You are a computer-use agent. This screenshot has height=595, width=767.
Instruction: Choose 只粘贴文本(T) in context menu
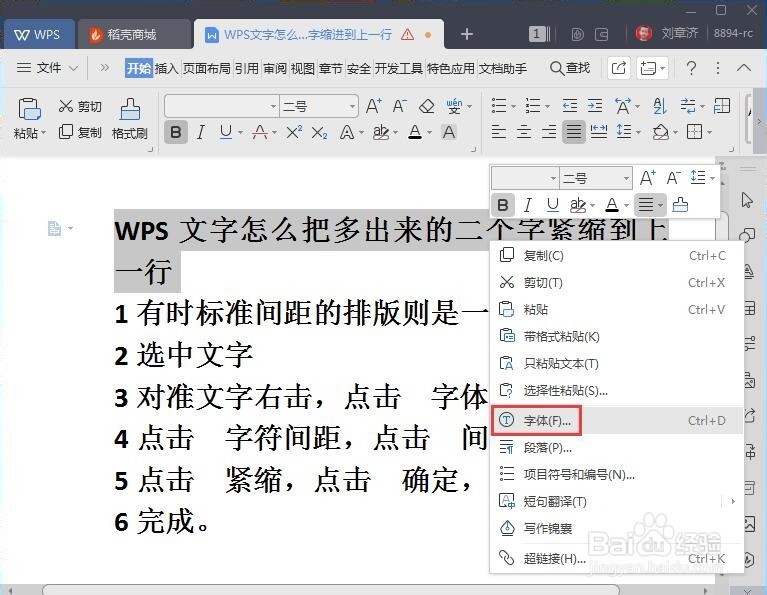click(616, 364)
